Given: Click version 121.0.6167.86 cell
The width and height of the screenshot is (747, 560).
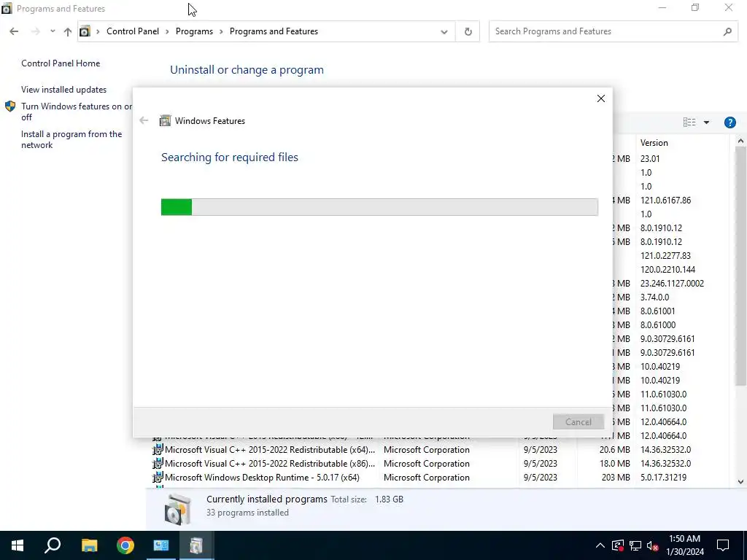Looking at the screenshot, I should click(x=665, y=201).
